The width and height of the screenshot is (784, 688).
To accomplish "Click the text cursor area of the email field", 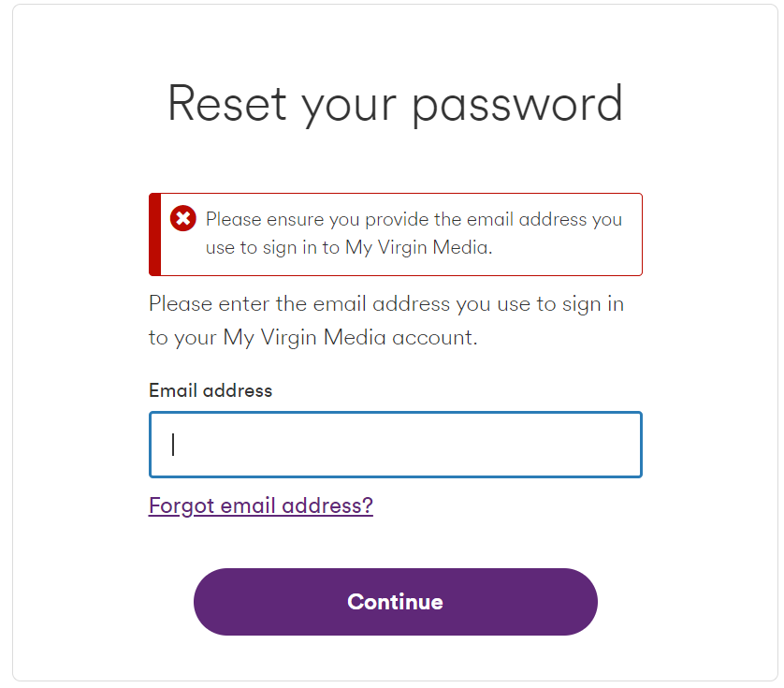I will [x=174, y=445].
